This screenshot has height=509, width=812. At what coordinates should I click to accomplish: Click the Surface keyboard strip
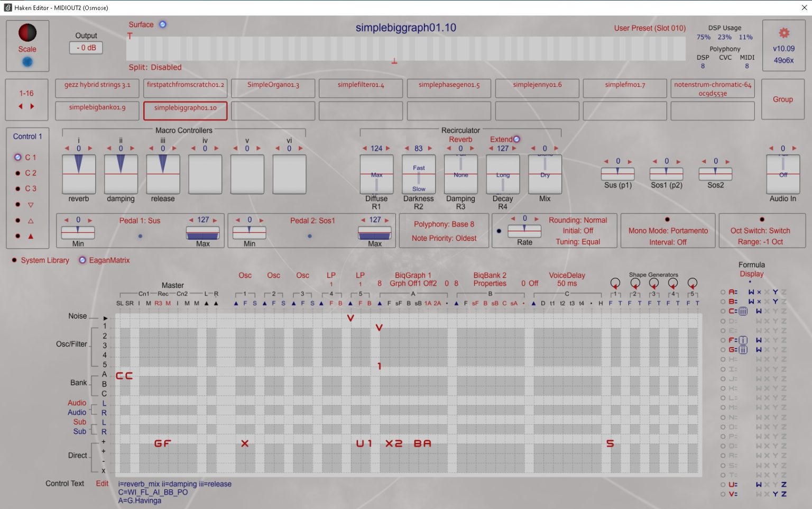point(406,49)
